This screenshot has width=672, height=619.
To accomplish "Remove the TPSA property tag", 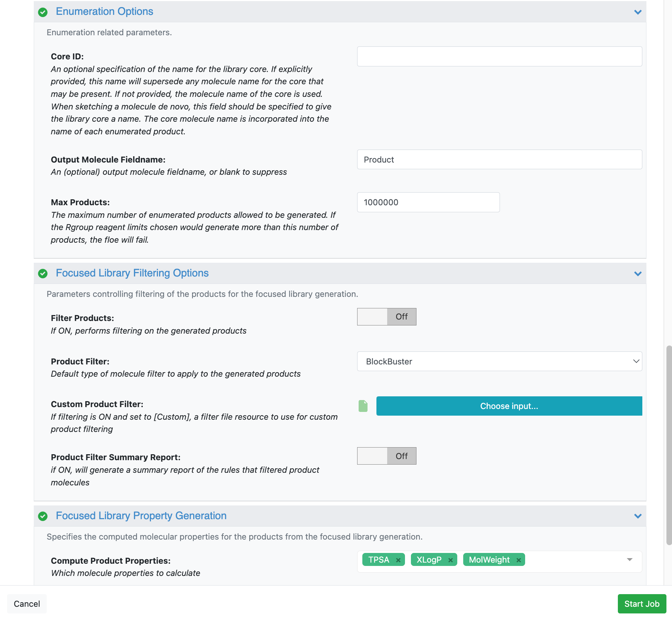I will [x=398, y=560].
